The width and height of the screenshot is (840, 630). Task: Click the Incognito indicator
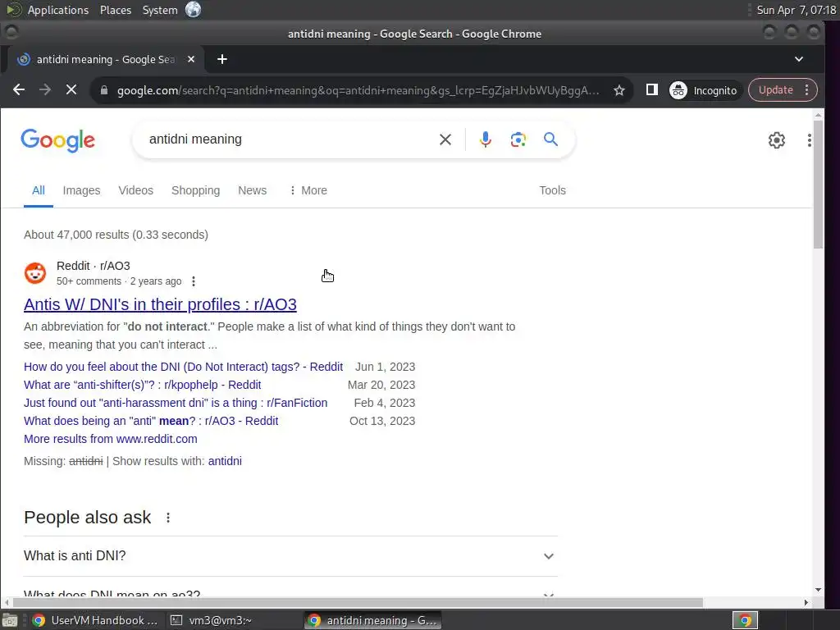[703, 90]
